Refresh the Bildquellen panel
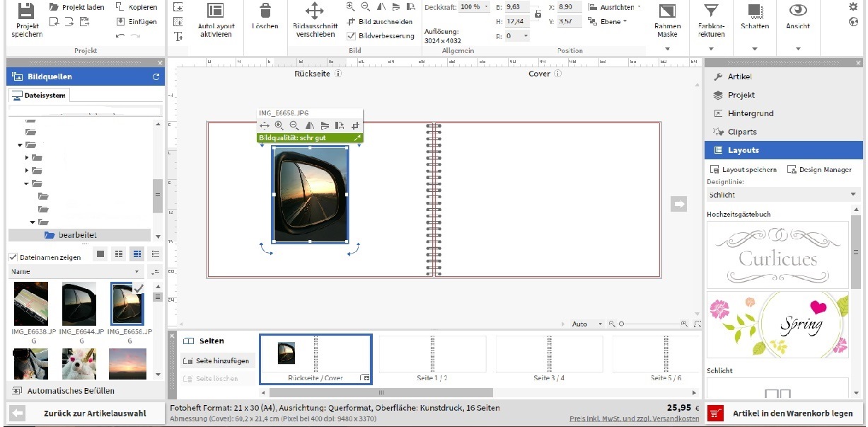Screen dimensions: 868x427 [x=156, y=76]
